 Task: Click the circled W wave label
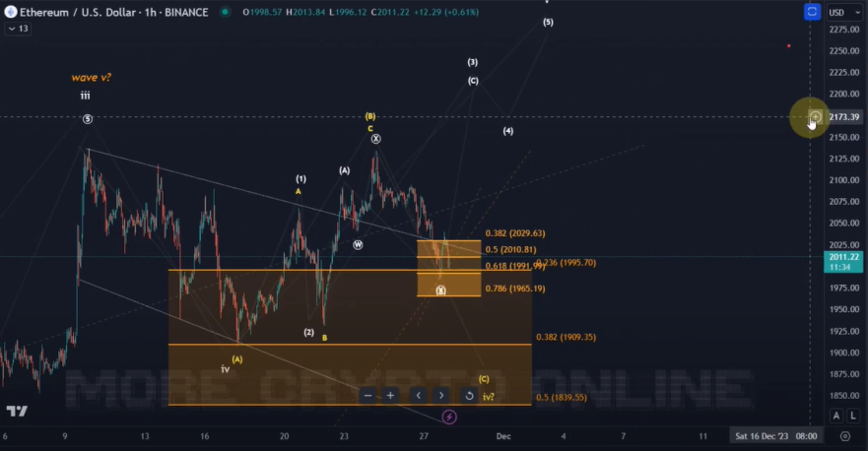358,244
